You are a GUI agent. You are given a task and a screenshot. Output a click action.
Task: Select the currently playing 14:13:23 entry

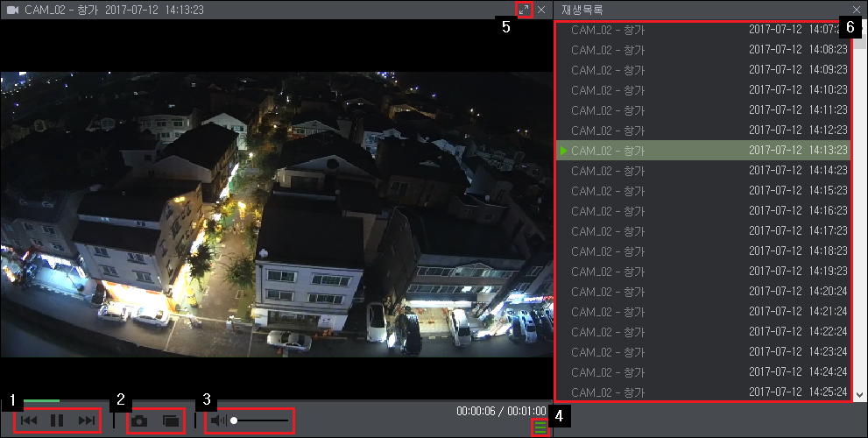coord(704,151)
